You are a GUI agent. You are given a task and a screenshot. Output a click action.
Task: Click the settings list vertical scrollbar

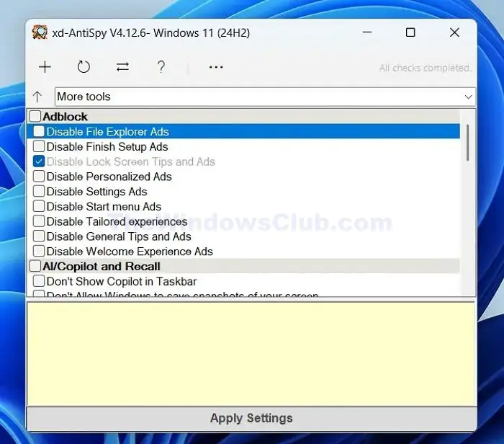468,143
